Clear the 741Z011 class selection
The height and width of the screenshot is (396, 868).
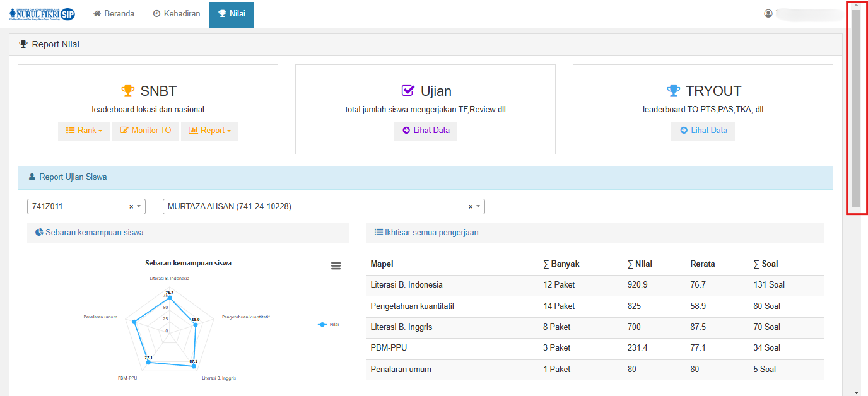(131, 207)
